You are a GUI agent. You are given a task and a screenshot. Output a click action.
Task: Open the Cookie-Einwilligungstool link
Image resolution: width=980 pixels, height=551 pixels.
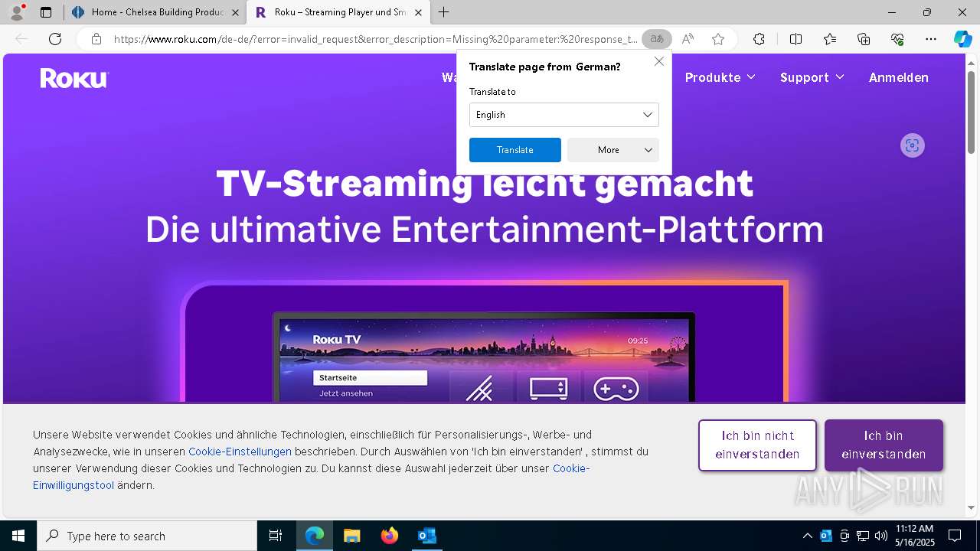pos(312,477)
